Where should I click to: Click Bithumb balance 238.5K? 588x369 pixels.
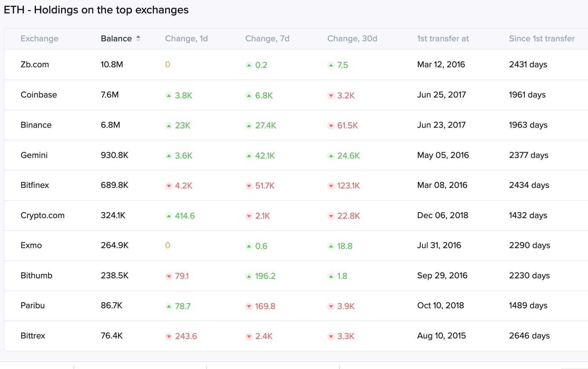point(115,276)
